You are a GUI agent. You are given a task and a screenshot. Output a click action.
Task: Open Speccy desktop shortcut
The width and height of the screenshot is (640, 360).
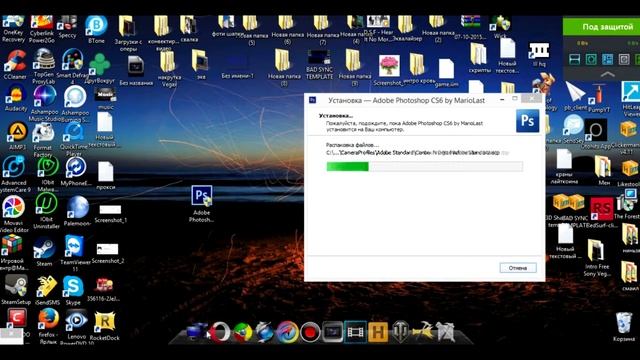(x=67, y=27)
